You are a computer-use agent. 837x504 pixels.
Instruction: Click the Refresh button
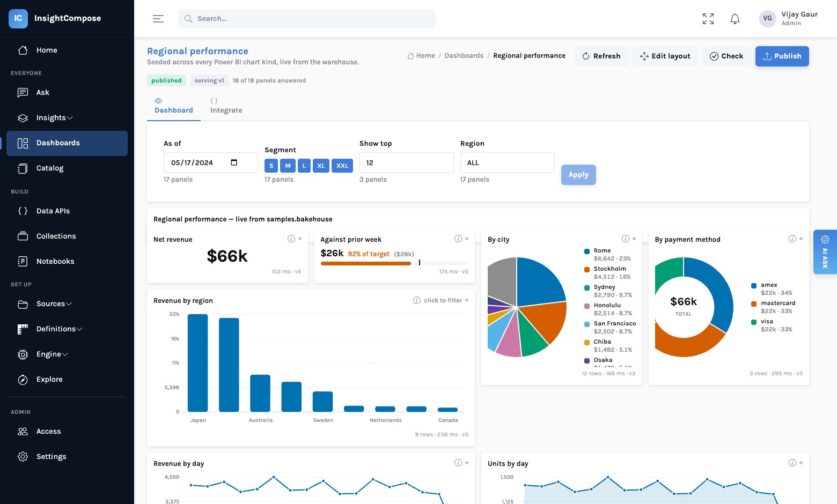601,56
